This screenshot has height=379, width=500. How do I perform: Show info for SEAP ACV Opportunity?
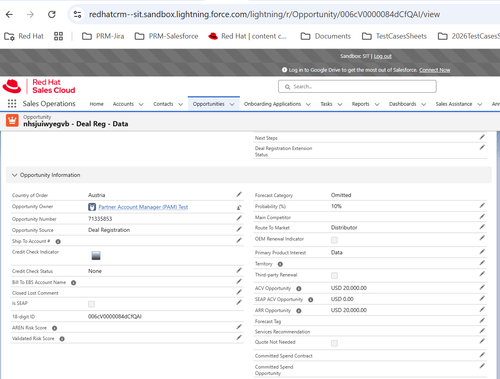(x=311, y=300)
